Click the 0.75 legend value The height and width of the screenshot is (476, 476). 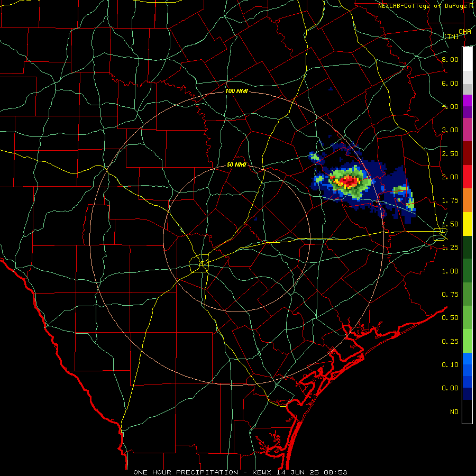450,295
